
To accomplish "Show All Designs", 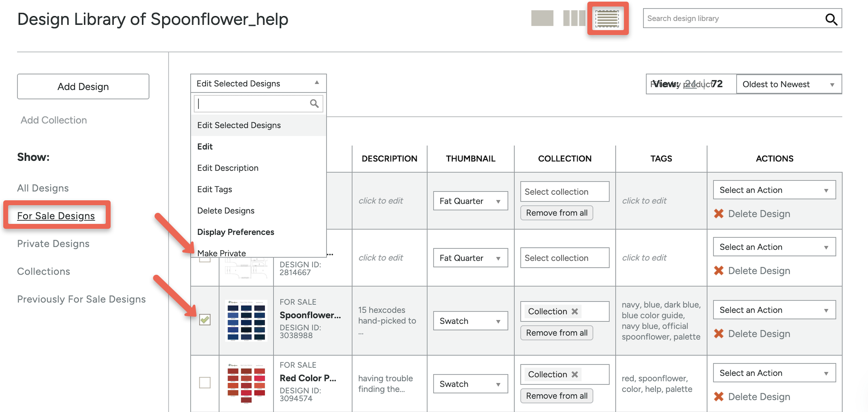I will click(43, 188).
